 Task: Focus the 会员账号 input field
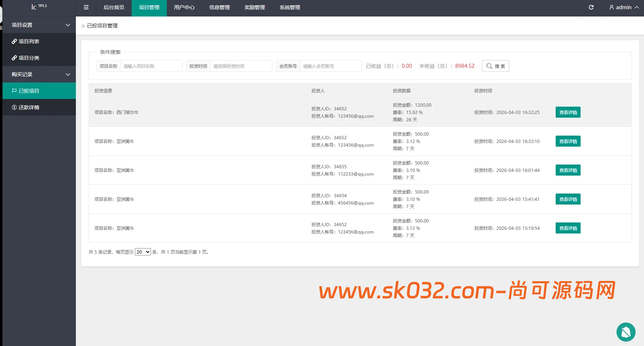[331, 66]
